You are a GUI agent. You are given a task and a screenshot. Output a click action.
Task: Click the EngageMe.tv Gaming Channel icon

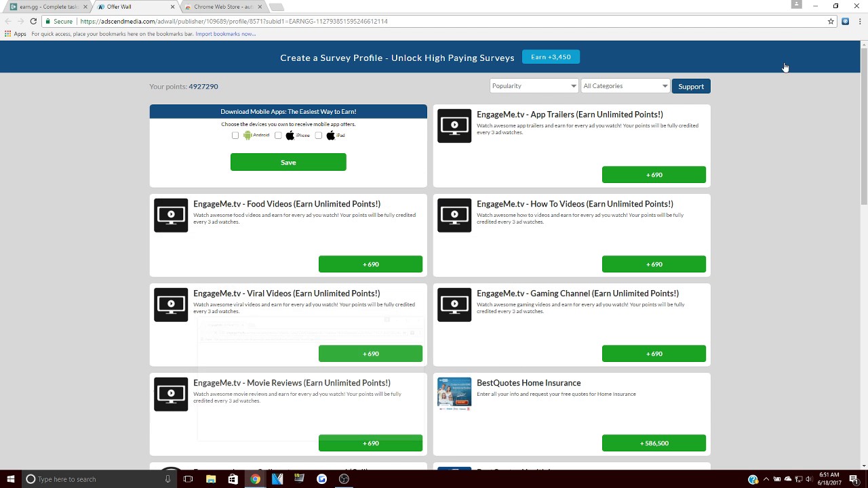pos(454,304)
